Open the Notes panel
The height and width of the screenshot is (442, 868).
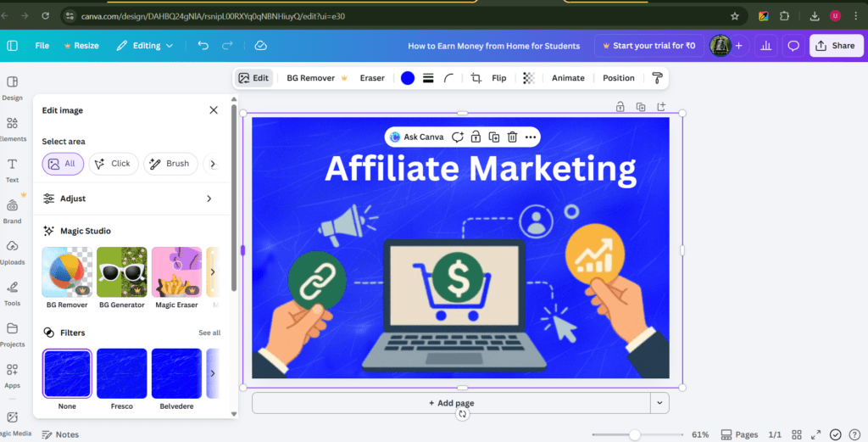[x=61, y=435]
